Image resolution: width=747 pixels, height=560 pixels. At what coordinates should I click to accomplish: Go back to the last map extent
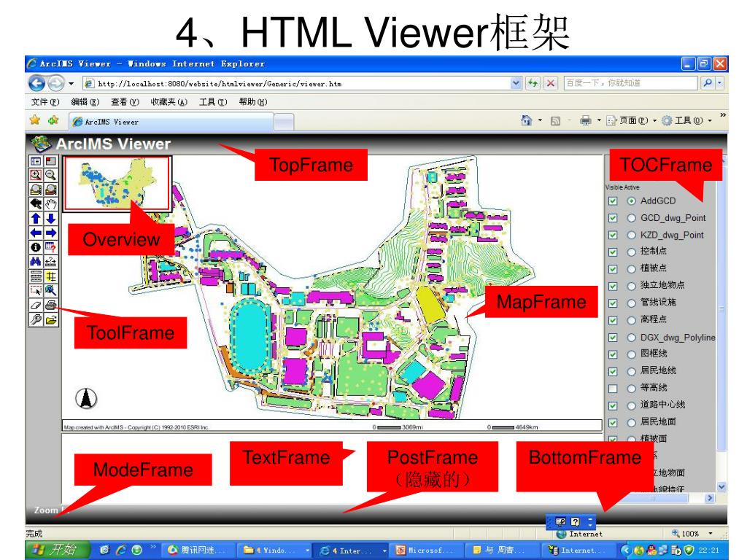(36, 204)
